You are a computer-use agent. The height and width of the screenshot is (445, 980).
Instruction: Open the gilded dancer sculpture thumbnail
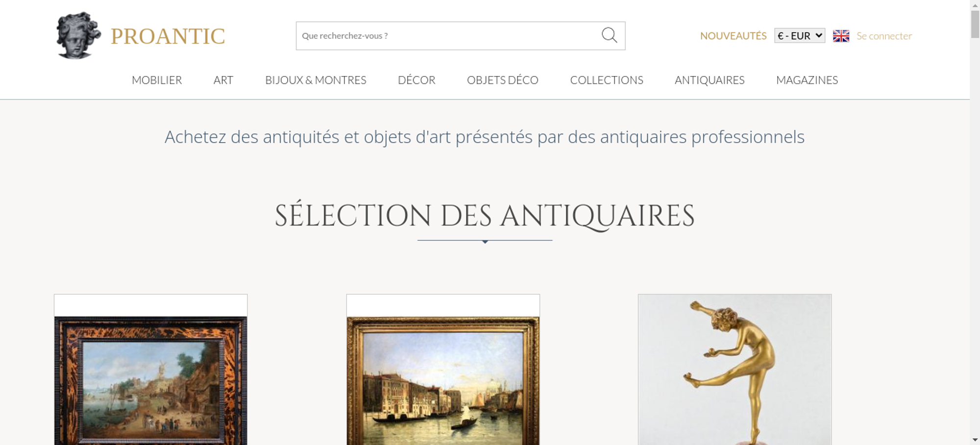point(735,370)
